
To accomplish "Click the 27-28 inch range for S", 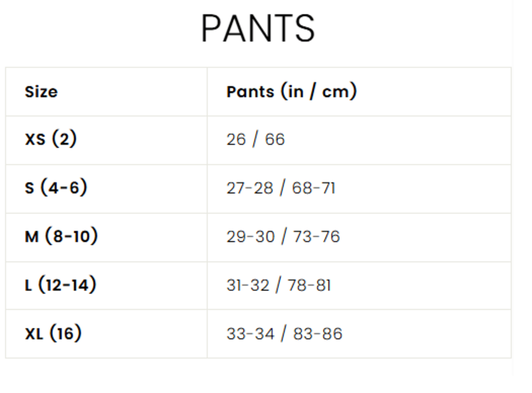I will 250,188.
